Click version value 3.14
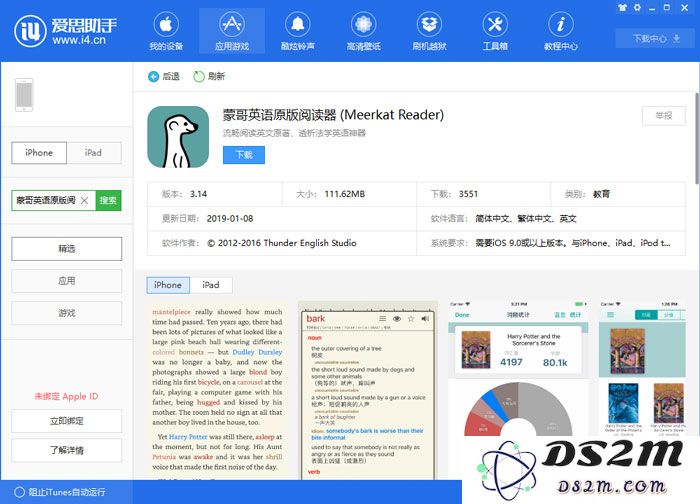The height and width of the screenshot is (504, 700). (199, 194)
